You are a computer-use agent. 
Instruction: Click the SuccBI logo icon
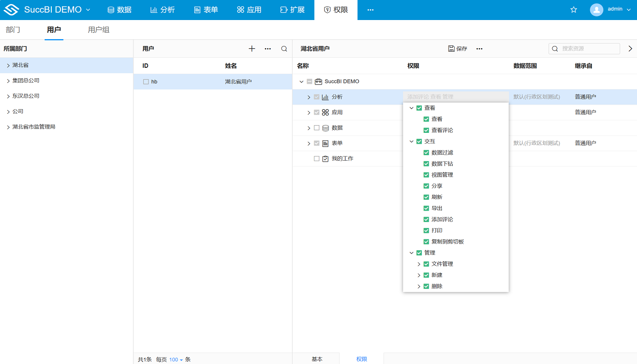[11, 10]
